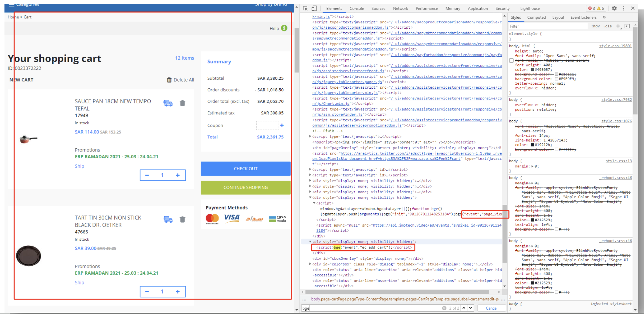Click the Mastercard payment logo
This screenshot has height=314, width=644.
pyautogui.click(x=212, y=219)
